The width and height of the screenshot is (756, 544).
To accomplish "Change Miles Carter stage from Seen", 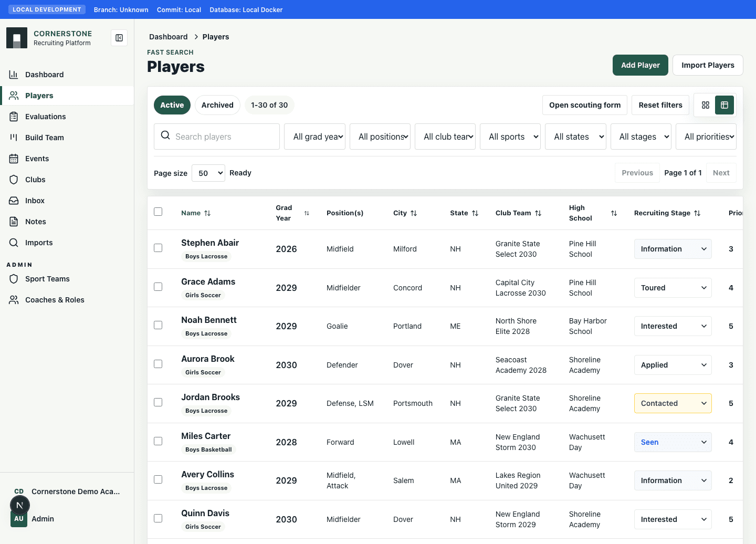I will point(673,442).
